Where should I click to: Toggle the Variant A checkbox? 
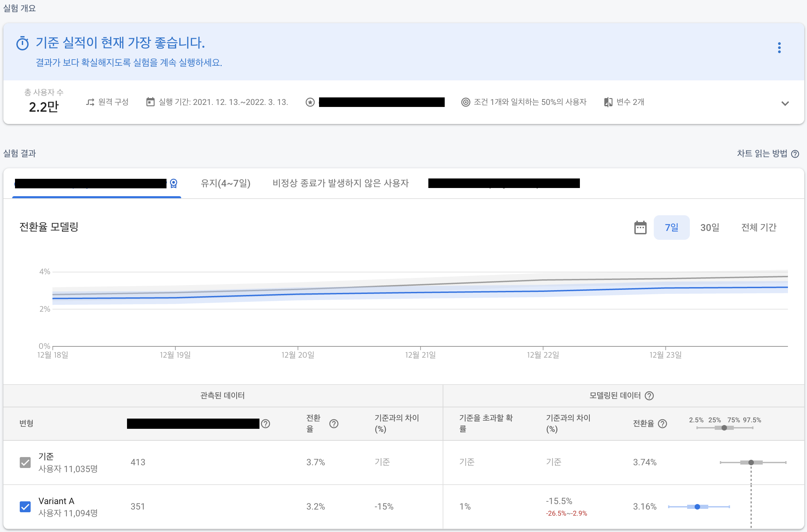(x=25, y=507)
